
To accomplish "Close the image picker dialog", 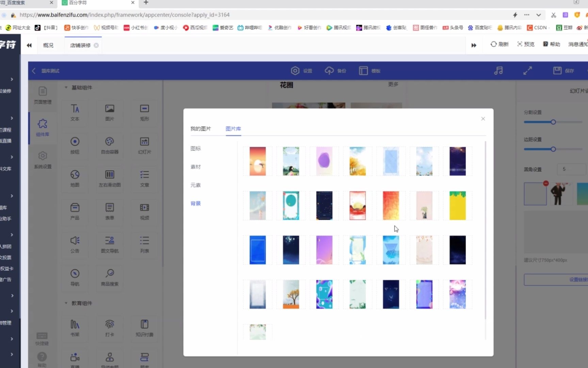I will pyautogui.click(x=483, y=119).
